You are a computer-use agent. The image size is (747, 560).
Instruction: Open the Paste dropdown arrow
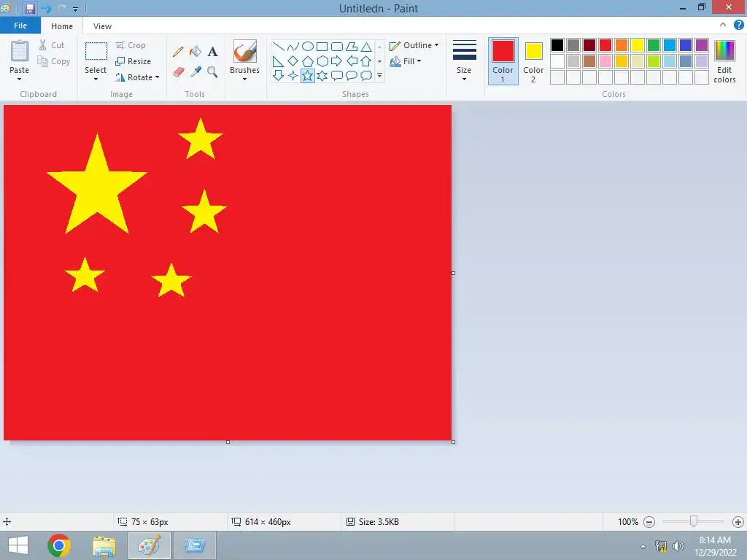click(19, 79)
